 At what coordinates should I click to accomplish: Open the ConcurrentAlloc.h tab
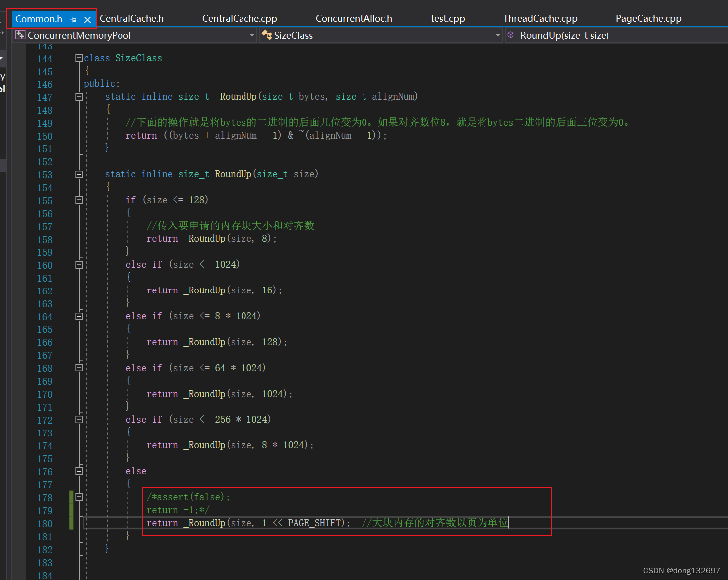click(x=354, y=19)
